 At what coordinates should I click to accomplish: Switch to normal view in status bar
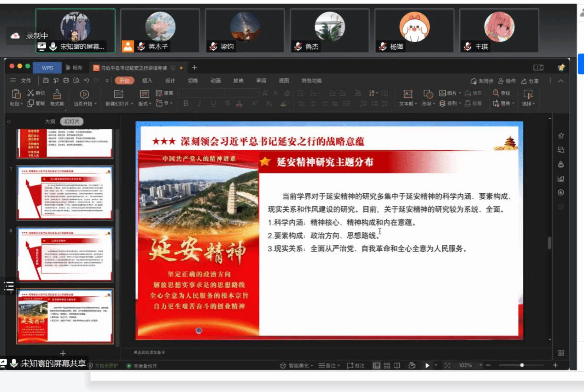coord(376,365)
